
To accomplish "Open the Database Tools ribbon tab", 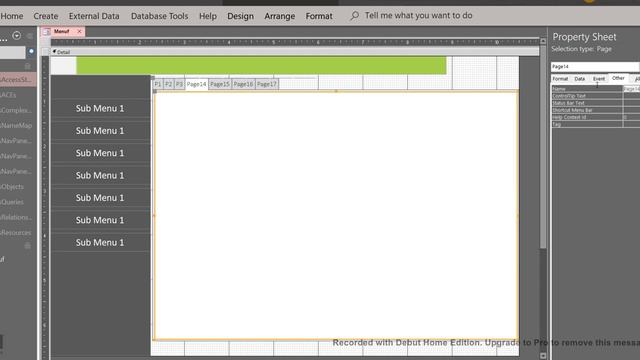I will tap(160, 16).
